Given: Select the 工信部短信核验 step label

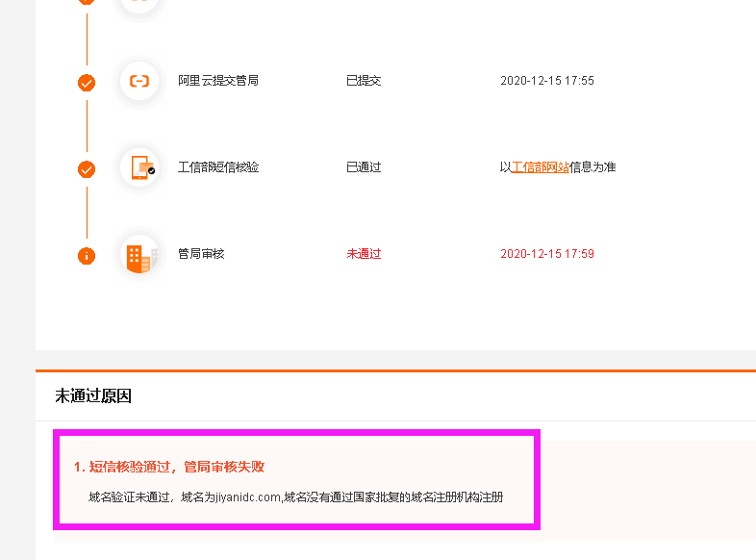Looking at the screenshot, I should [x=218, y=167].
